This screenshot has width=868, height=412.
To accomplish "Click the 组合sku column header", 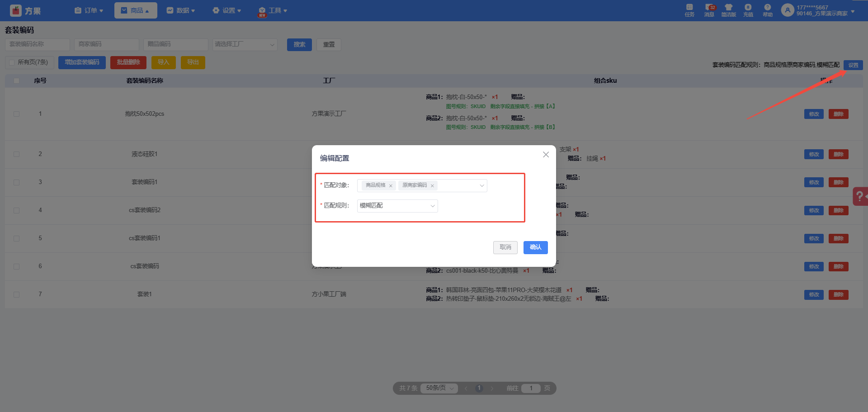I will [605, 81].
